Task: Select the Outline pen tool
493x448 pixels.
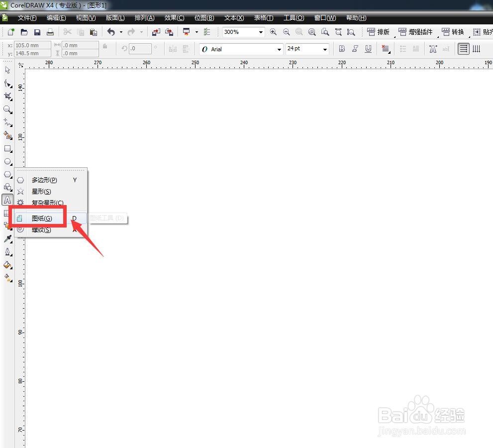Action: [7, 252]
